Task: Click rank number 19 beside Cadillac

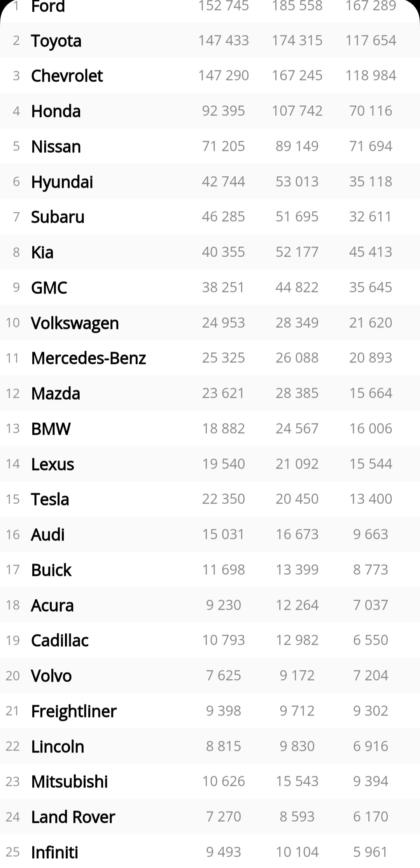Action: [13, 640]
